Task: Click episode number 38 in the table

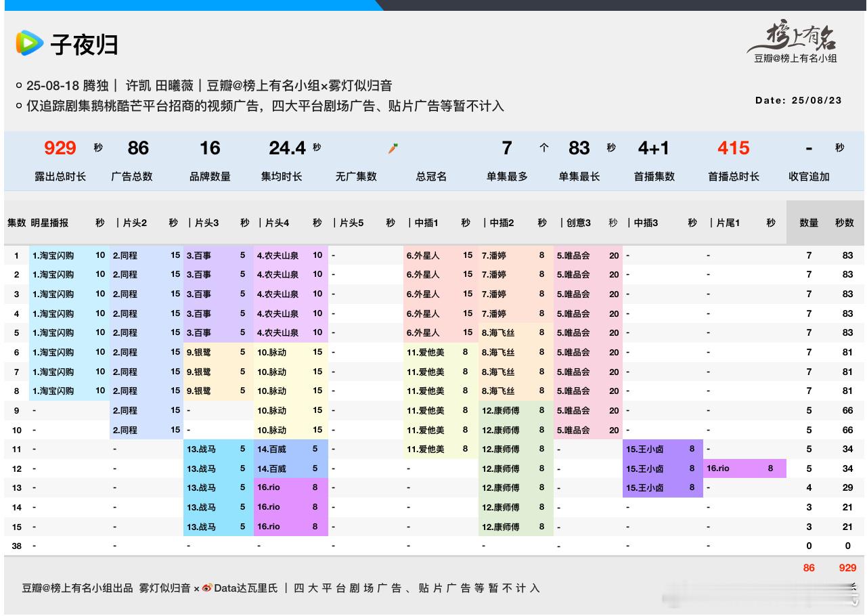Action: pos(17,546)
